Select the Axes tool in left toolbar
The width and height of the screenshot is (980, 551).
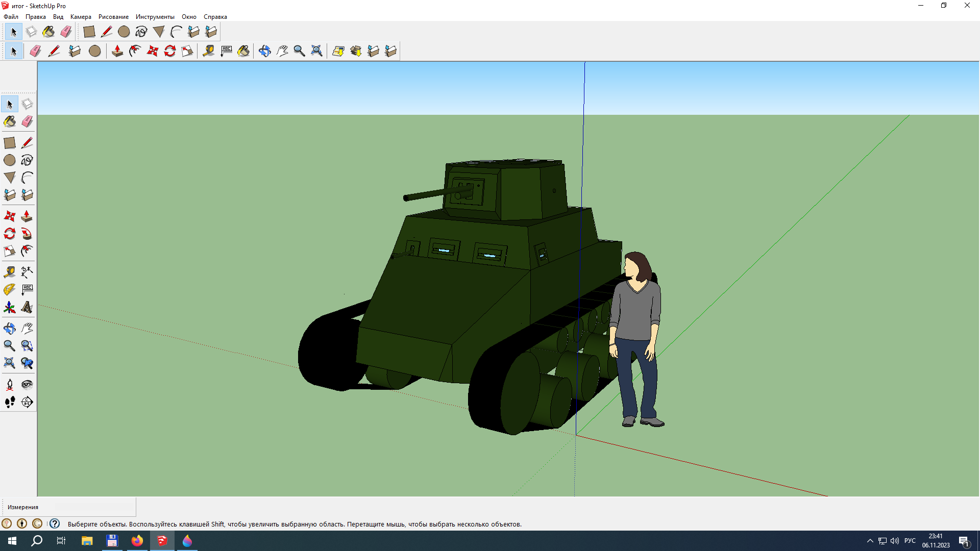point(9,308)
